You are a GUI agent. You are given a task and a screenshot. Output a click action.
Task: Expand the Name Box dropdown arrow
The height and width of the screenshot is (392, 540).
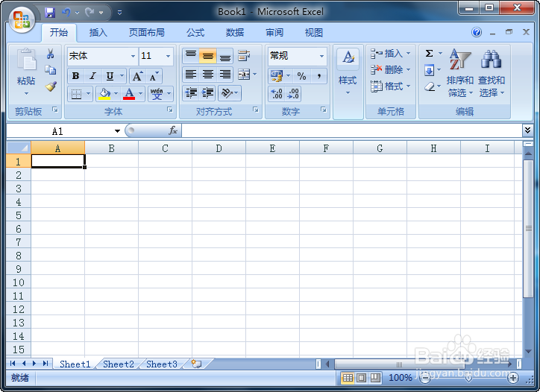point(117,130)
